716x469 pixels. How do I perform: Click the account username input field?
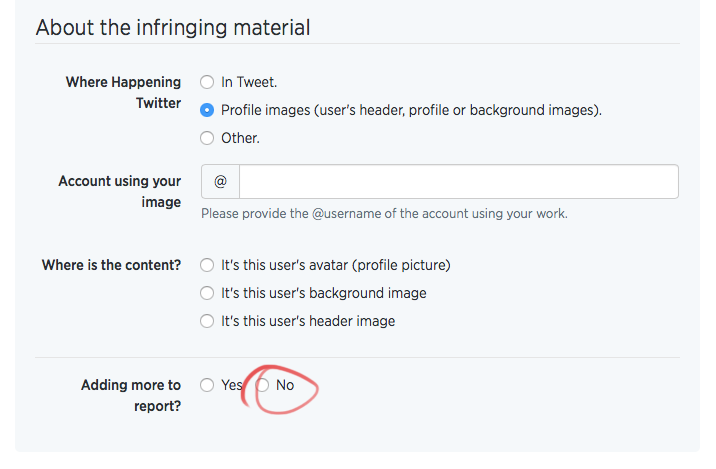coord(458,182)
